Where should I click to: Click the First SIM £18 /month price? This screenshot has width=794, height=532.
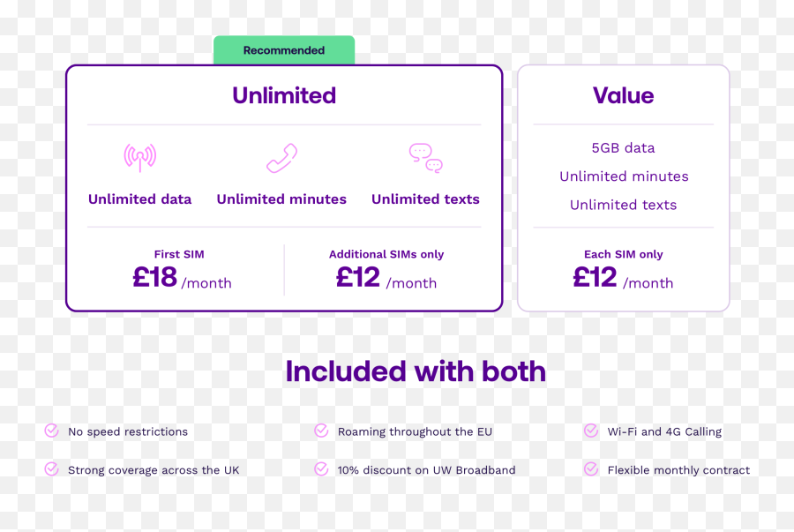(182, 277)
